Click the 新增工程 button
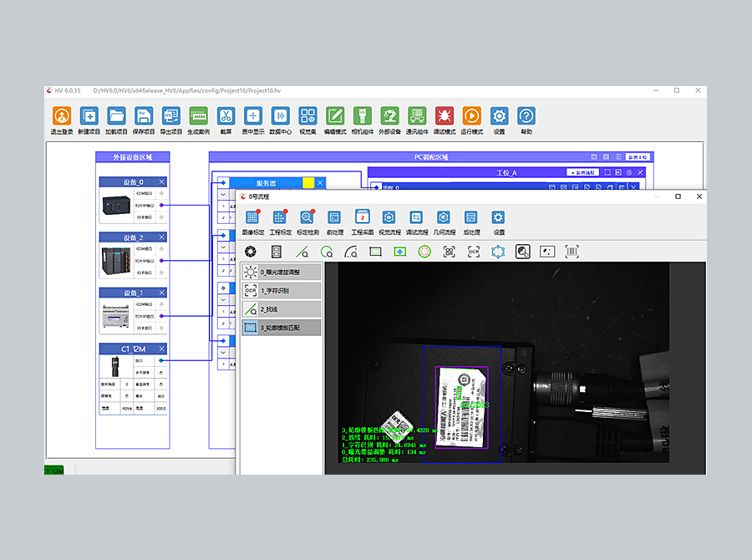 pos(638,156)
